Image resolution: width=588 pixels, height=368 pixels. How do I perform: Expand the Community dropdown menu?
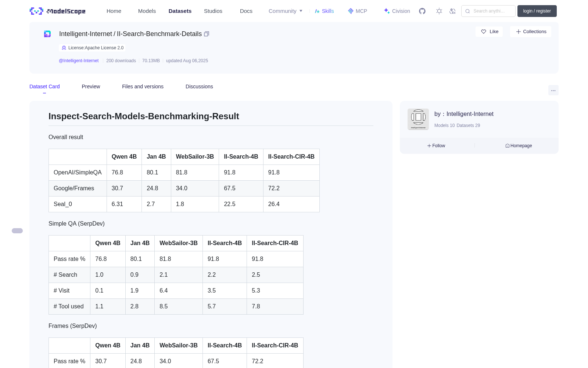coord(286,11)
